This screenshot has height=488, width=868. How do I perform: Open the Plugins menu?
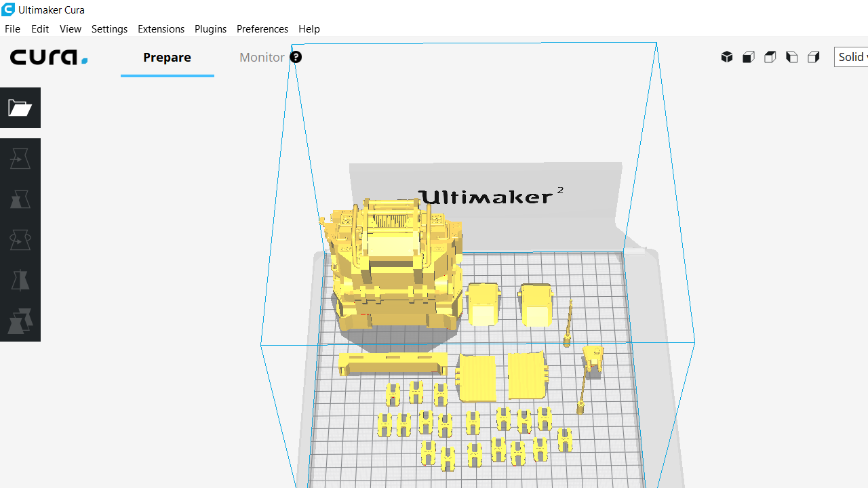(210, 28)
